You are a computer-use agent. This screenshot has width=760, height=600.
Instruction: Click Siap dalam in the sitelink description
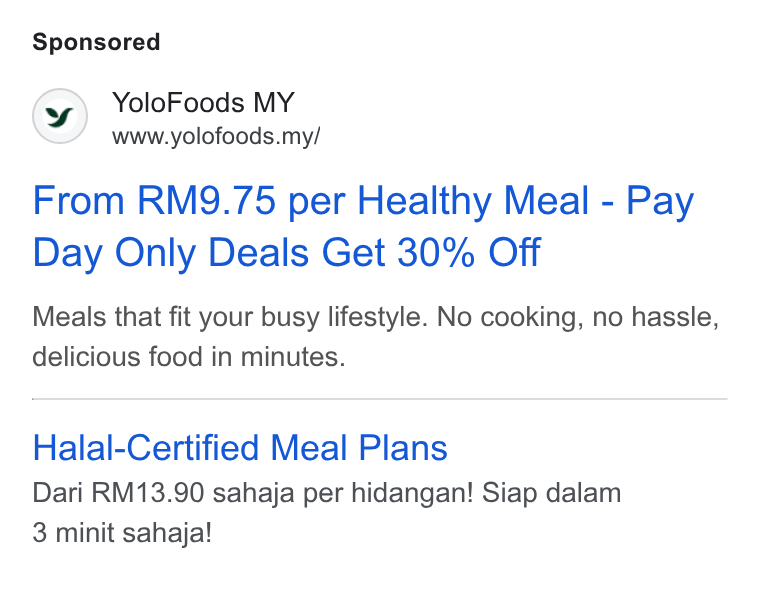pyautogui.click(x=552, y=493)
